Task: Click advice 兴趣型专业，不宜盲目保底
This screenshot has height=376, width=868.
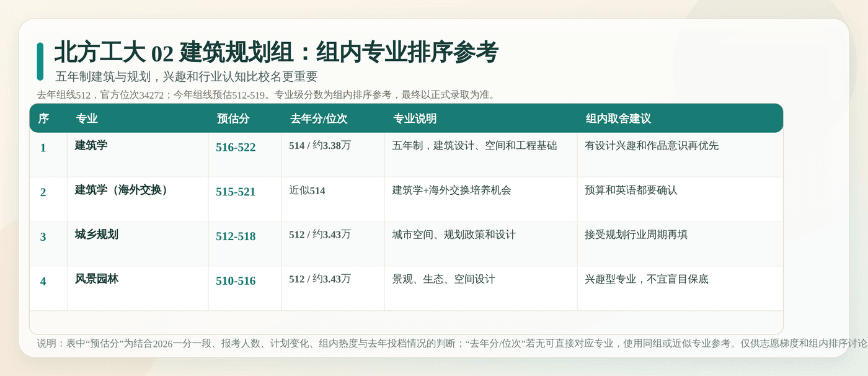Action: pyautogui.click(x=647, y=279)
